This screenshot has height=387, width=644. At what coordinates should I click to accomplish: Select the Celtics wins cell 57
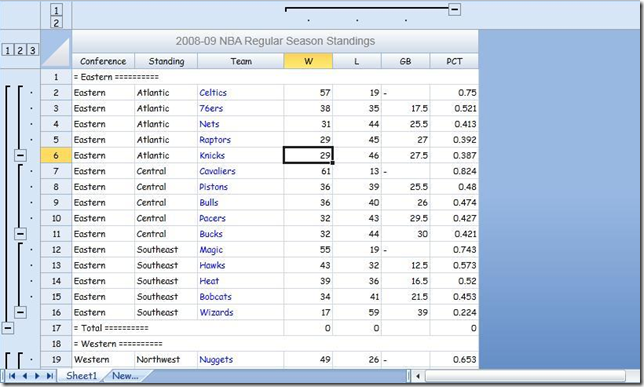tap(308, 93)
